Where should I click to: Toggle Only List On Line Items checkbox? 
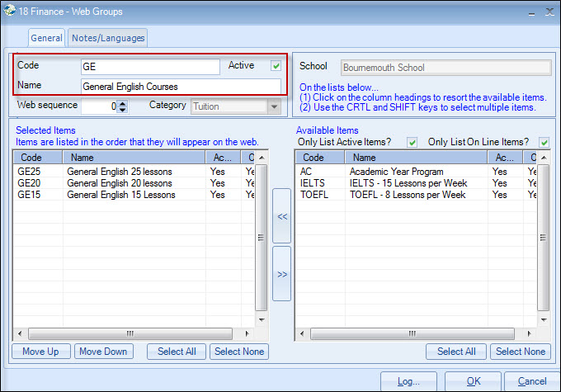(544, 142)
